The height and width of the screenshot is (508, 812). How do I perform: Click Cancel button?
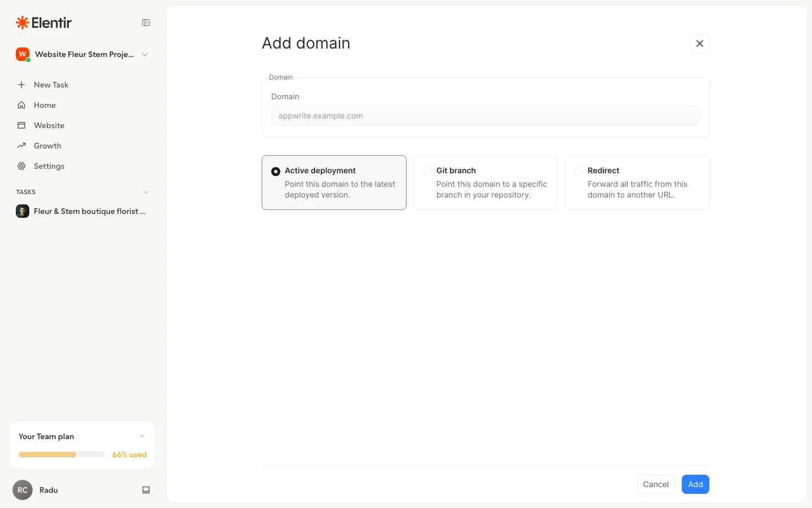[656, 484]
